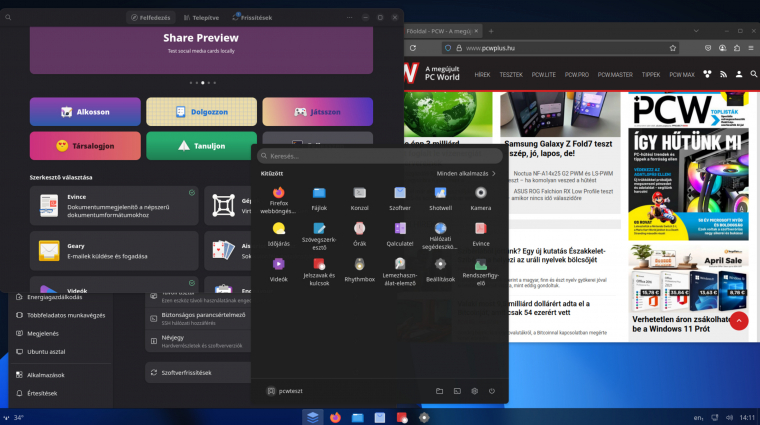The width and height of the screenshot is (760, 425).
Task: Open TESZTEK menu on PC World site
Action: (x=511, y=75)
